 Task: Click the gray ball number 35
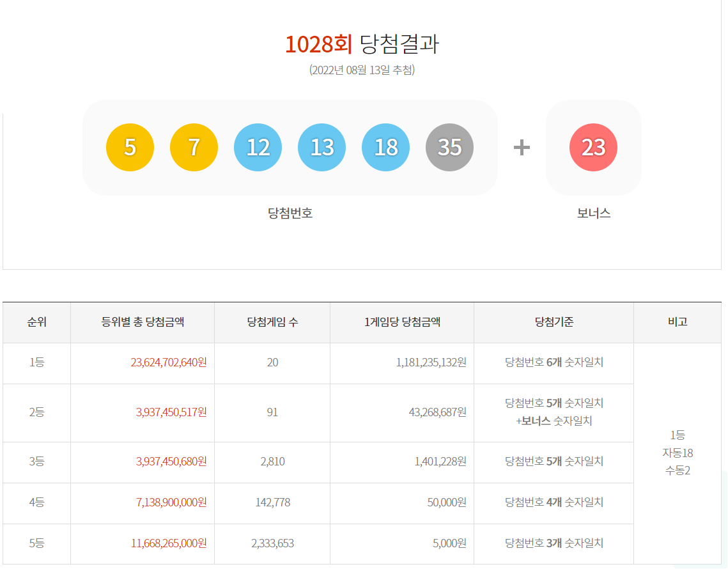click(x=449, y=148)
